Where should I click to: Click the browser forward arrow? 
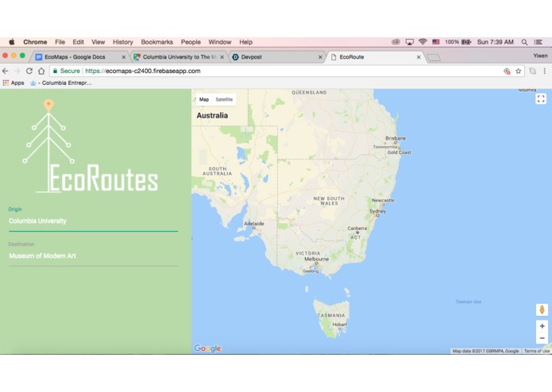17,71
